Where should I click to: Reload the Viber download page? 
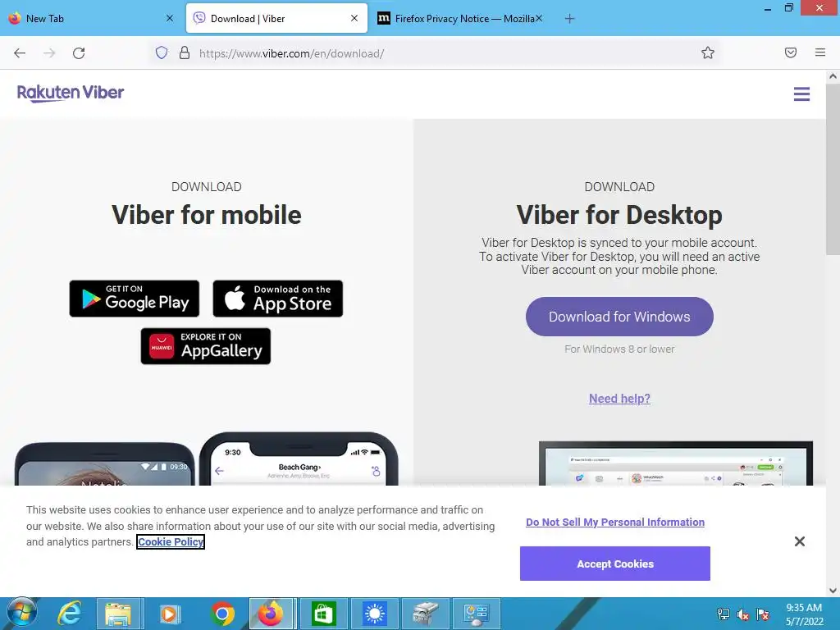79,53
